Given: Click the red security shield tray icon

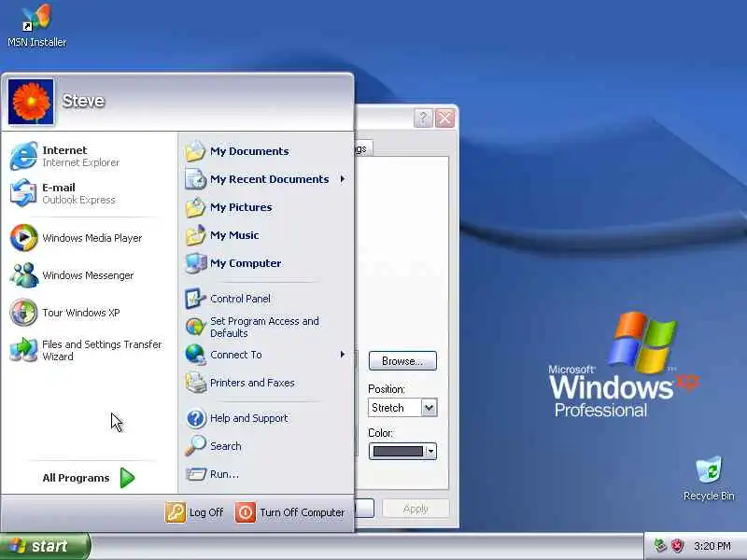Looking at the screenshot, I should tap(677, 546).
